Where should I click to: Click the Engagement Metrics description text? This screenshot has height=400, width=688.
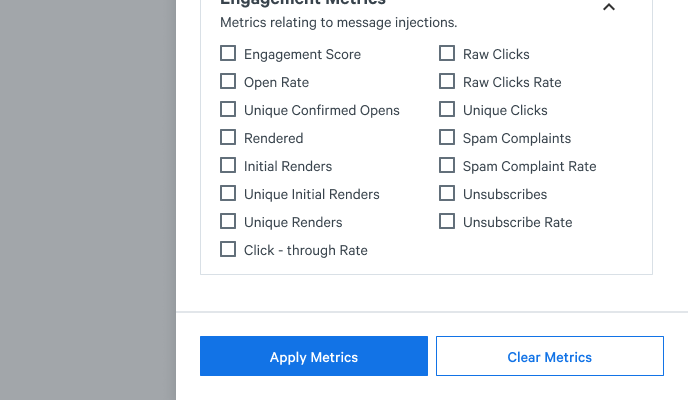click(x=338, y=22)
